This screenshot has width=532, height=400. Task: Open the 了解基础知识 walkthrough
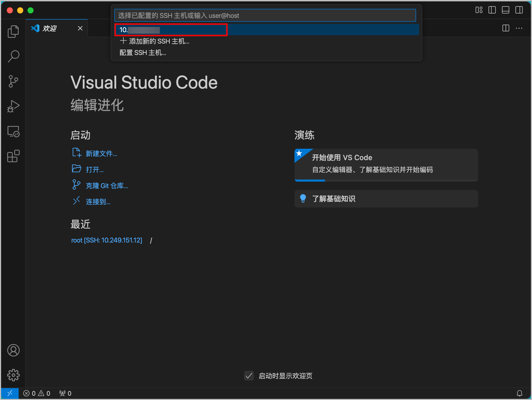386,199
